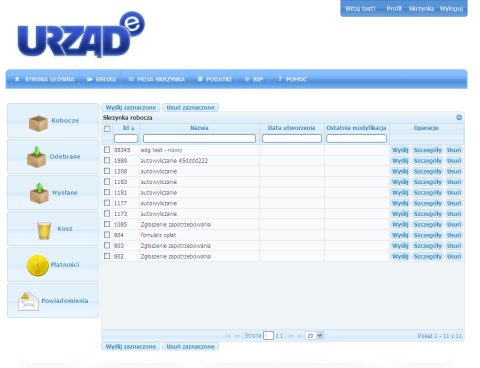The image size is (480, 368).
Task: Select row text 'formularz opłat'
Action: pyautogui.click(x=158, y=235)
